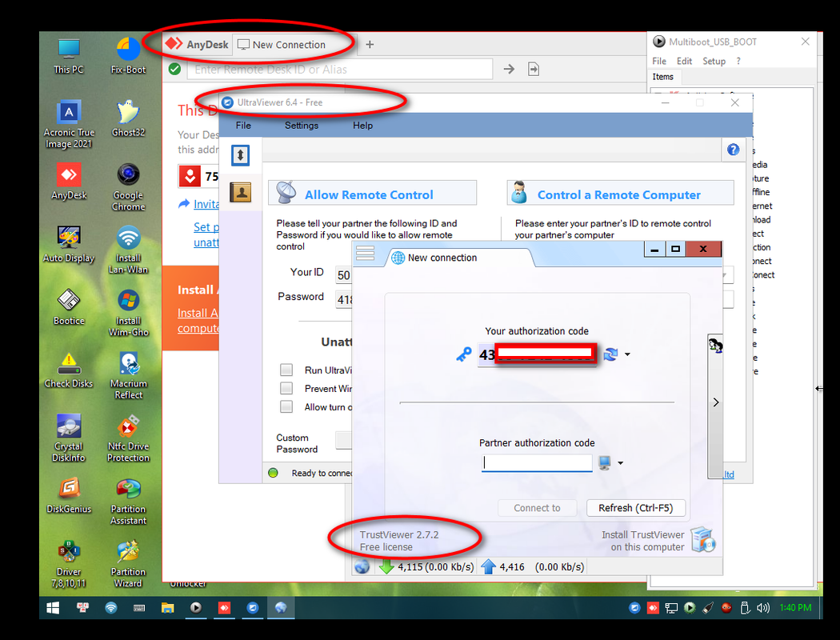
Task: Click TrustViewer globe status icon
Action: pos(362,566)
